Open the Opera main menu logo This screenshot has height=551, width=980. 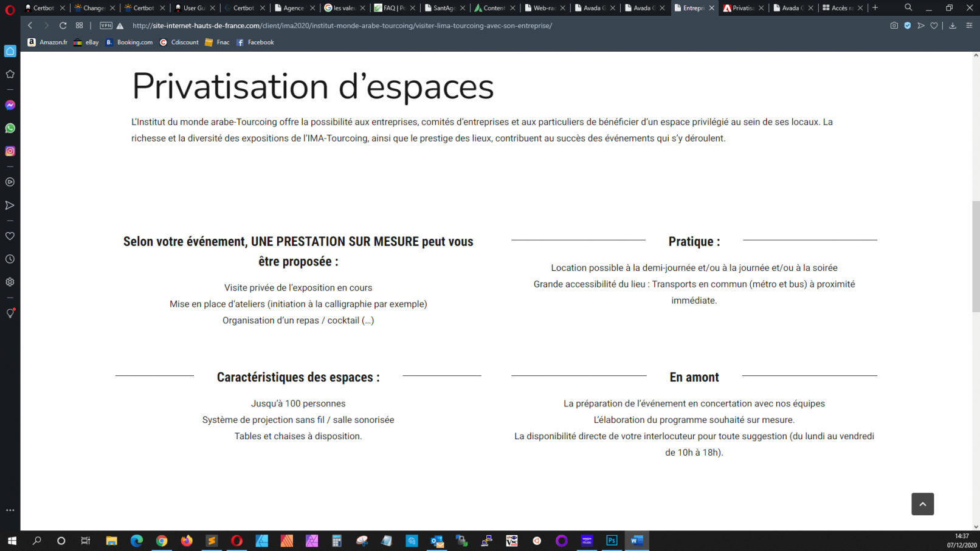point(10,9)
